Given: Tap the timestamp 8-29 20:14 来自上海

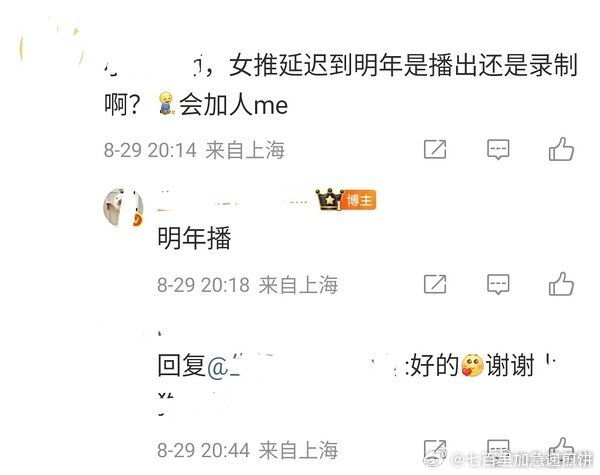Looking at the screenshot, I should point(194,150).
